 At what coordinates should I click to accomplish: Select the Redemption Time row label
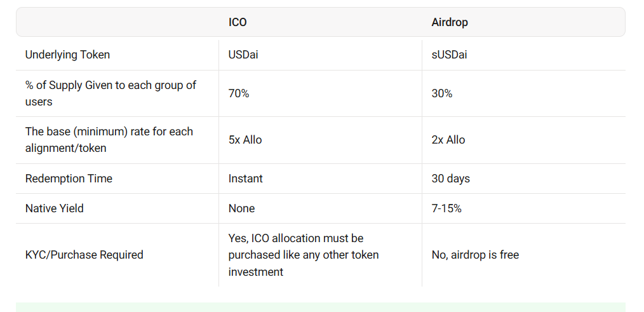click(x=69, y=179)
